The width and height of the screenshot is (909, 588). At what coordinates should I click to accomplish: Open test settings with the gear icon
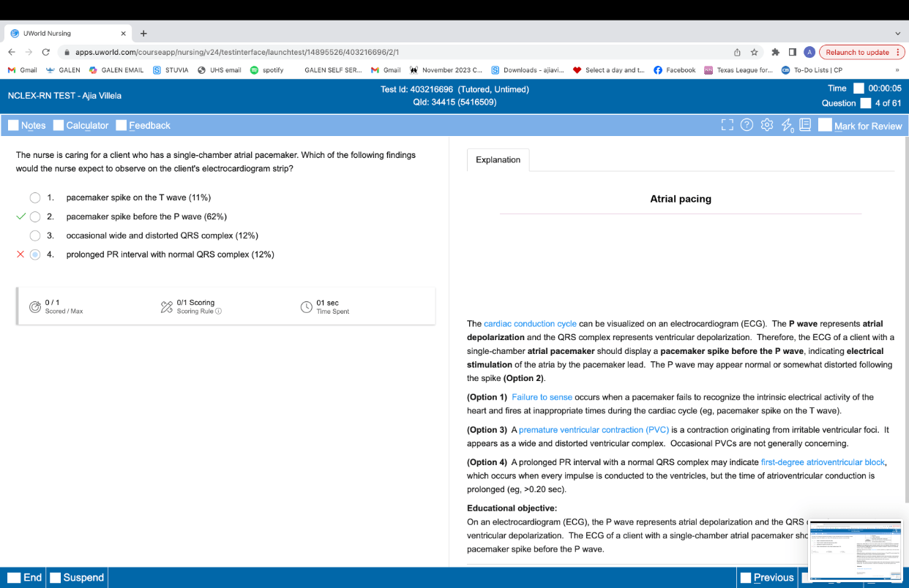click(x=767, y=125)
